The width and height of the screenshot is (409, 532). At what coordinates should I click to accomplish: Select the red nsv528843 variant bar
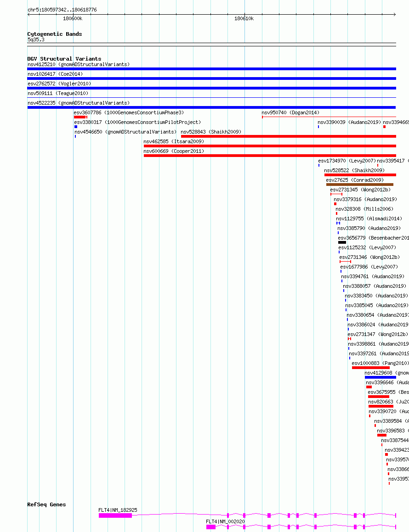pos(289,136)
